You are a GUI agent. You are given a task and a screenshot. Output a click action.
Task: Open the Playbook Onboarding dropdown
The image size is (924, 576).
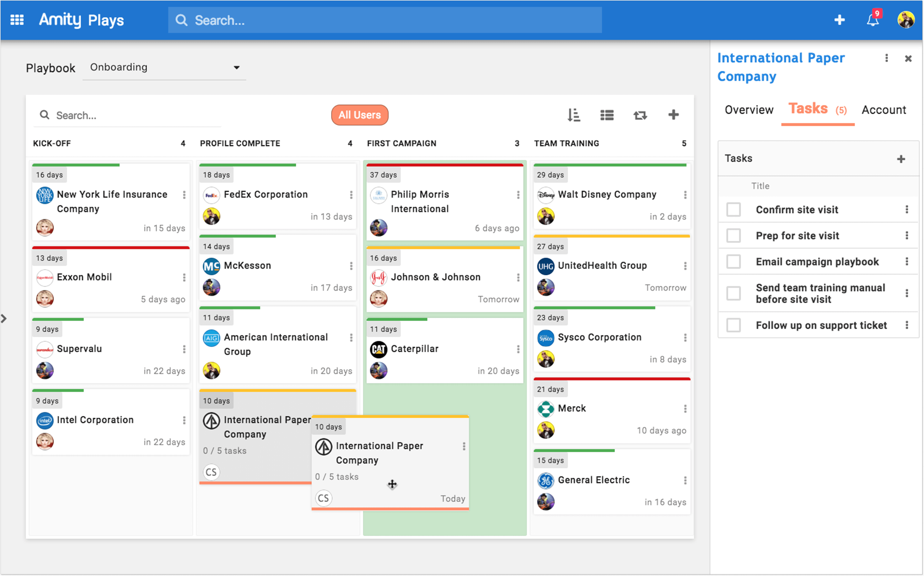[x=164, y=67]
